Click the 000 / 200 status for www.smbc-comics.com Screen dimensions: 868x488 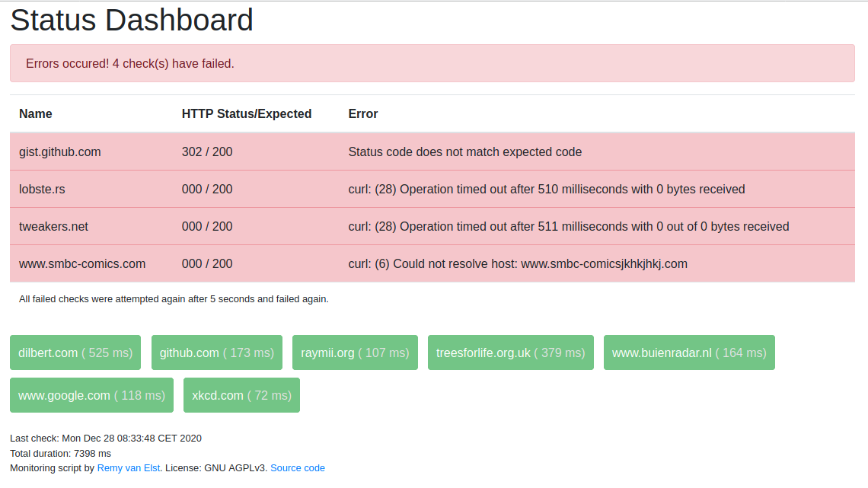pos(207,264)
